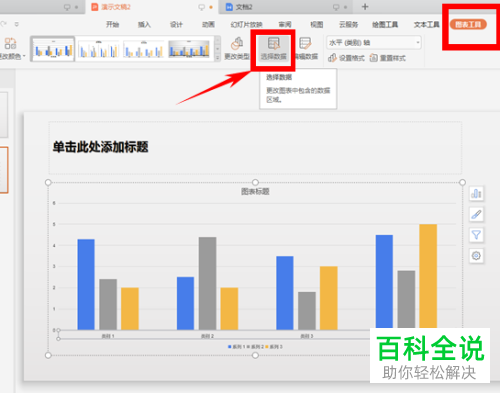The image size is (500, 393).
Task: Select the first chart style thumbnail
Action: (53, 49)
